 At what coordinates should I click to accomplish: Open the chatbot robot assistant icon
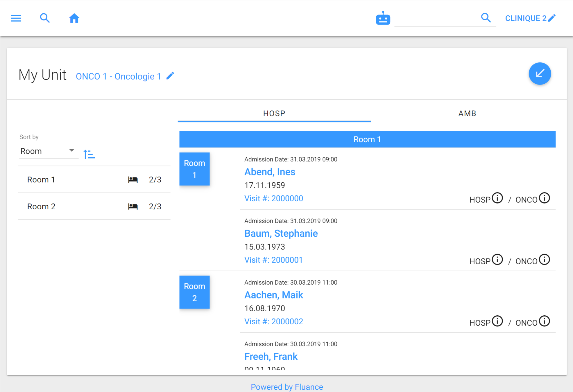click(x=383, y=18)
